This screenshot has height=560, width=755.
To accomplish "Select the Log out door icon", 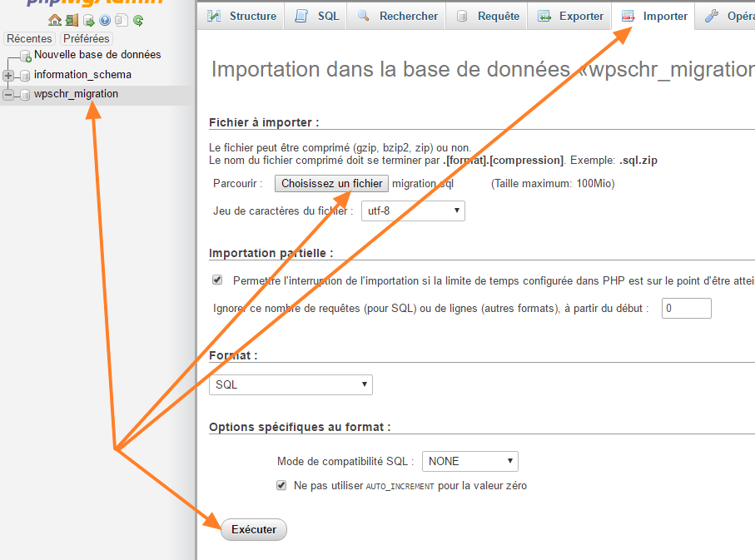I will (72, 20).
